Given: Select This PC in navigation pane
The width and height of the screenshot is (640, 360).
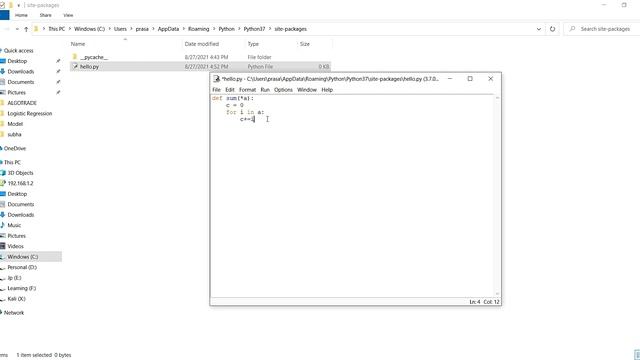Looking at the screenshot, I should (x=12, y=162).
